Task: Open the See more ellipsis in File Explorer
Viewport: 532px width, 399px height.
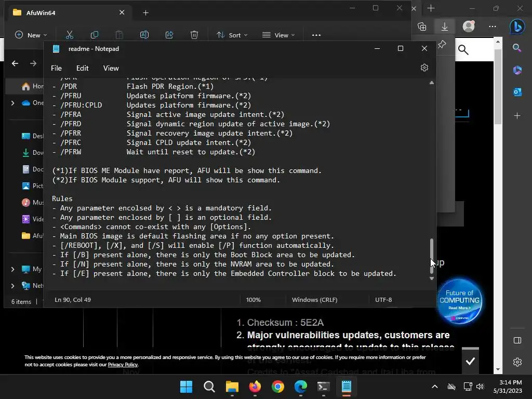Action: tap(316, 35)
